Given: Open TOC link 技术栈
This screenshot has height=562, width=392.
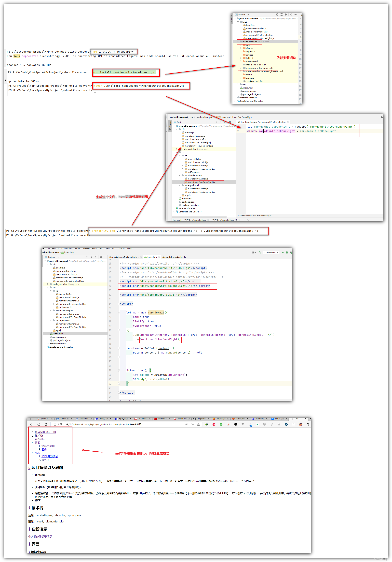Looking at the screenshot, I should [x=39, y=435].
